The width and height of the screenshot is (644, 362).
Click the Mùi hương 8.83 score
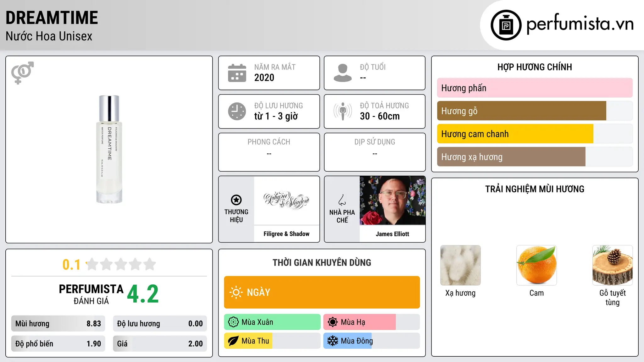tap(58, 324)
